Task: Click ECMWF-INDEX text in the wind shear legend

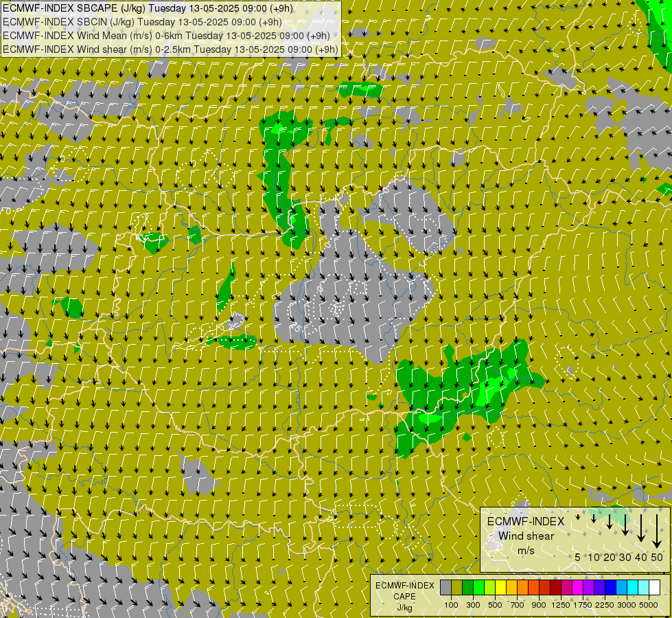Action: (x=526, y=521)
